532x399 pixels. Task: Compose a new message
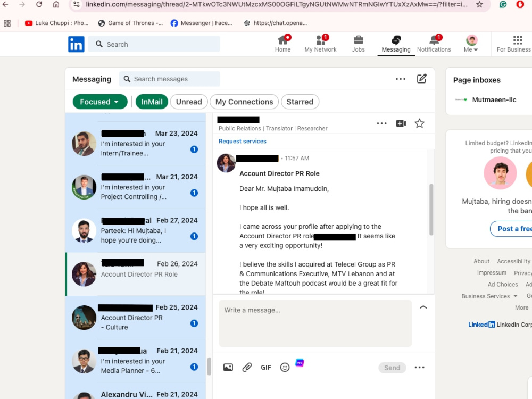coord(421,79)
